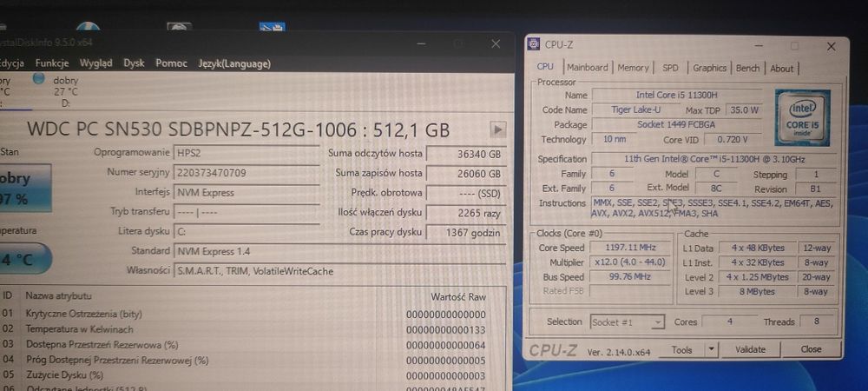Viewport: 868px width, 391px height.
Task: Minimize the CrystalDiskInfo window
Action: [421, 43]
